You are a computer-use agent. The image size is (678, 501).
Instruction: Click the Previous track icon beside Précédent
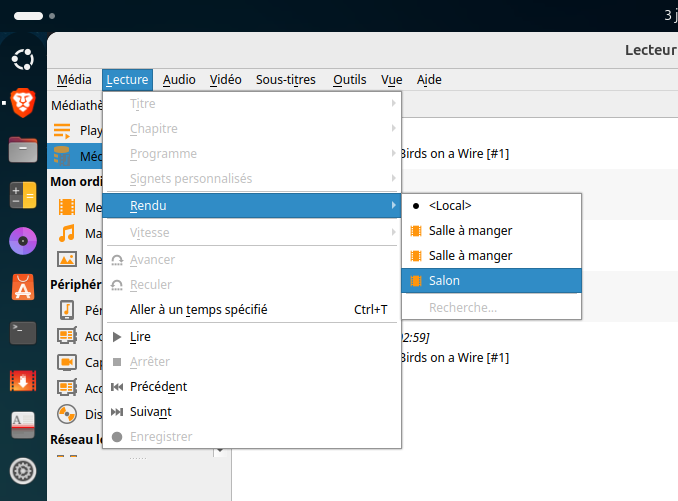coord(117,386)
